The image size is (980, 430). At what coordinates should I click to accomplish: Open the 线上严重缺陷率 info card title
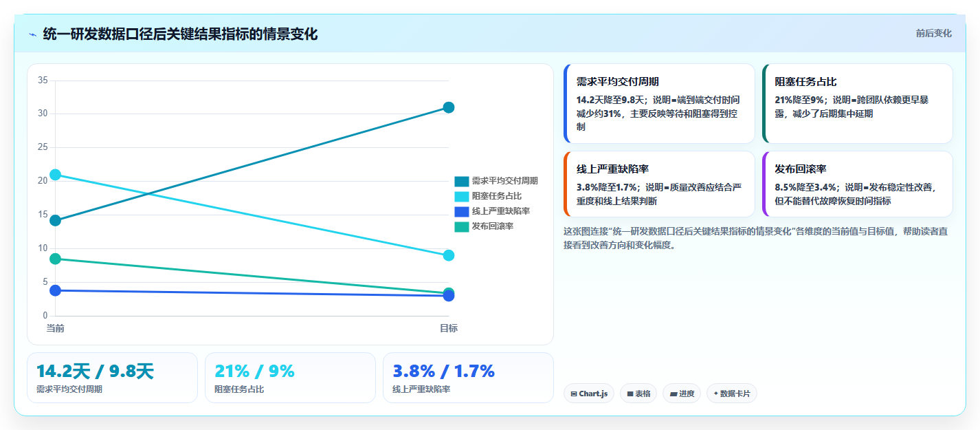[x=613, y=169]
